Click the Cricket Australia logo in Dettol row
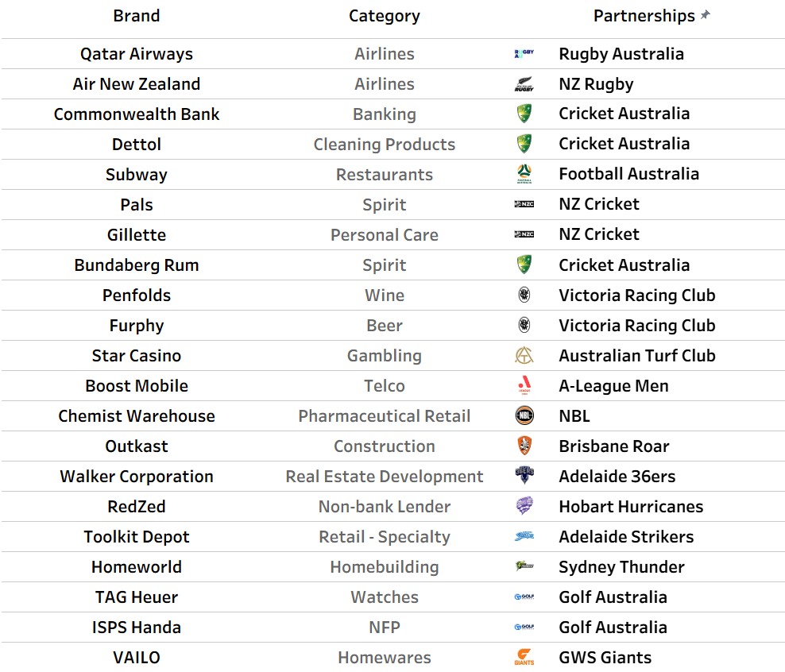 [524, 144]
